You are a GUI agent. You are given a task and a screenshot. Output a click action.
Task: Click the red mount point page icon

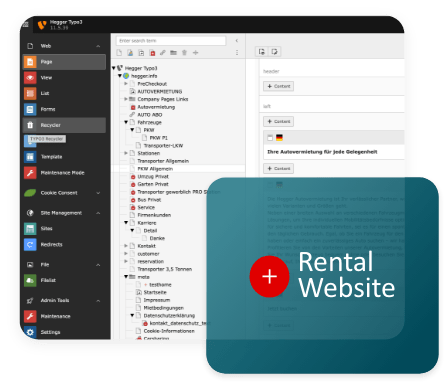(152, 53)
